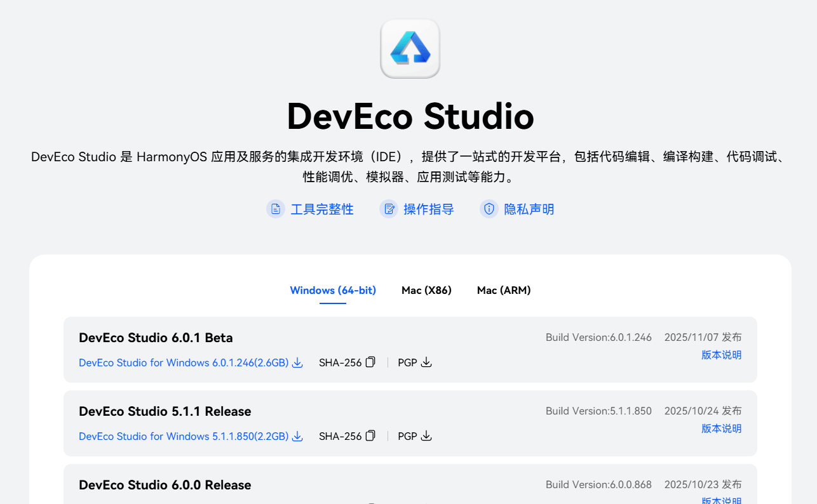This screenshot has width=817, height=504.
Task: Download PGP icon for 5.1.1 Release
Action: (x=426, y=435)
